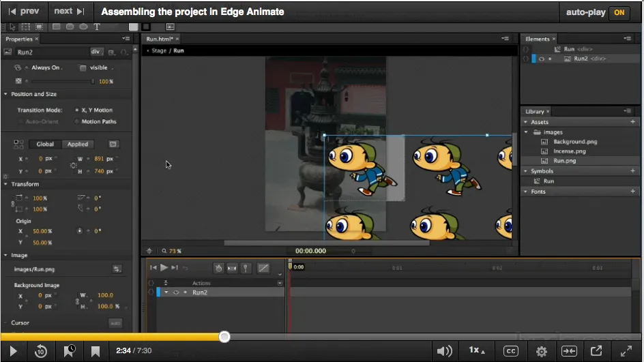Click the timeline play button
This screenshot has height=362, width=644.
coord(164,268)
